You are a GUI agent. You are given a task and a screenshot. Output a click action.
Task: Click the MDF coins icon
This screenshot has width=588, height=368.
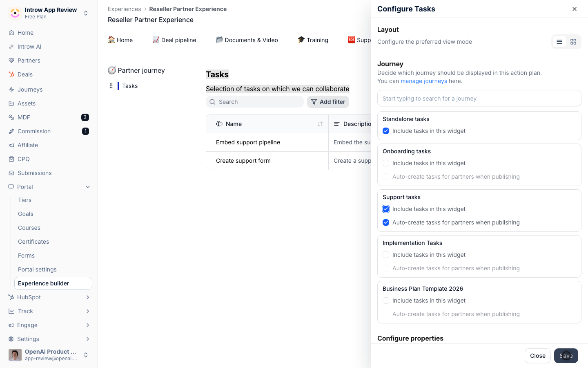click(11, 117)
